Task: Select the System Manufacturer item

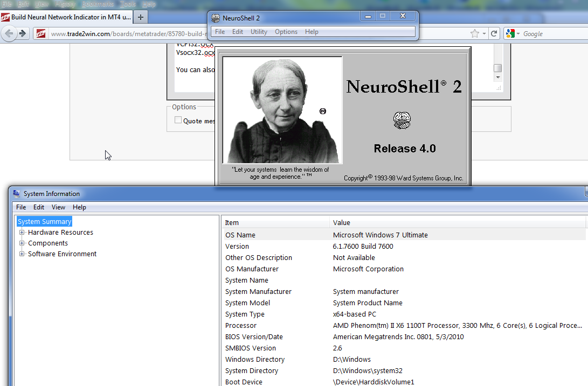Action: [x=258, y=292]
